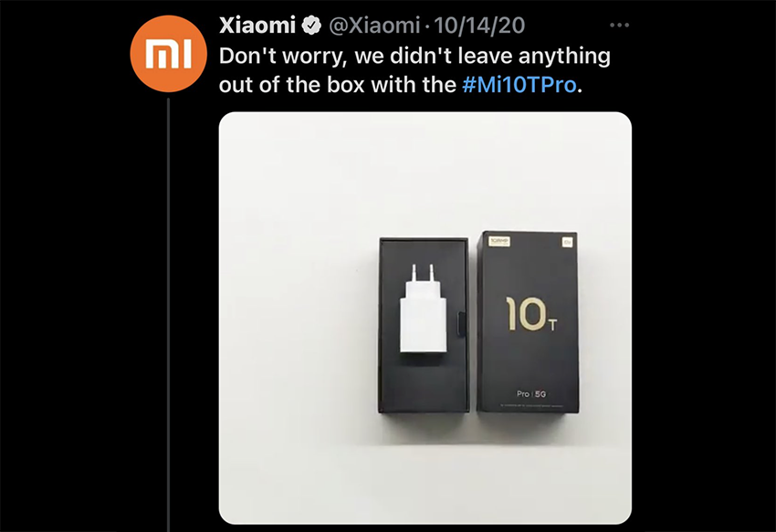Viewport: 776px width, 532px height.
Task: Click the Pro 5G label on box
Action: [531, 394]
